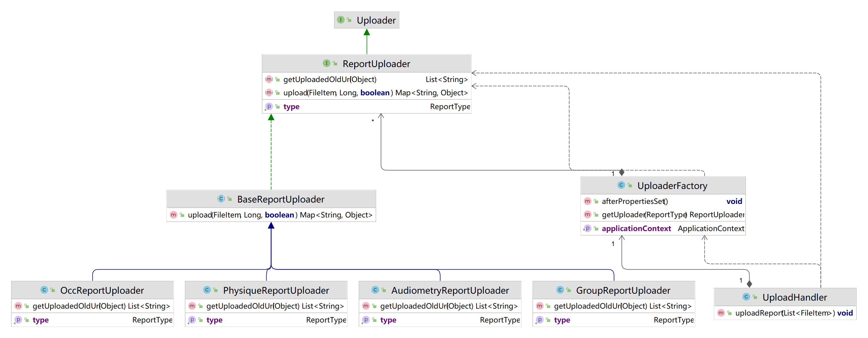Select the PhysiqueReportUploader class header
This screenshot has width=868, height=338.
266,290
